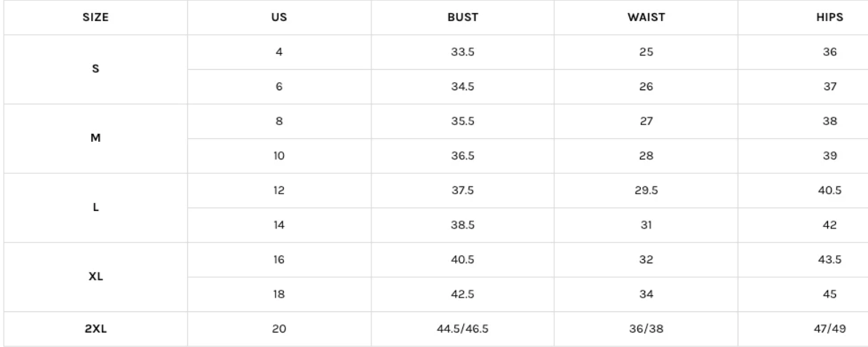This screenshot has width=868, height=347.
Task: Select the S size row label
Action: pyautogui.click(x=95, y=70)
